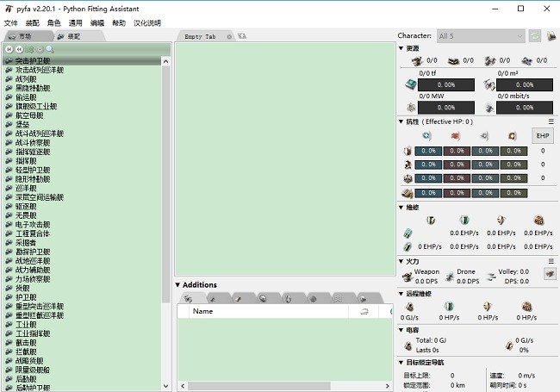This screenshot has height=392, width=560.
Task: Click the hull row icon in Resistances
Action: pos(408,178)
